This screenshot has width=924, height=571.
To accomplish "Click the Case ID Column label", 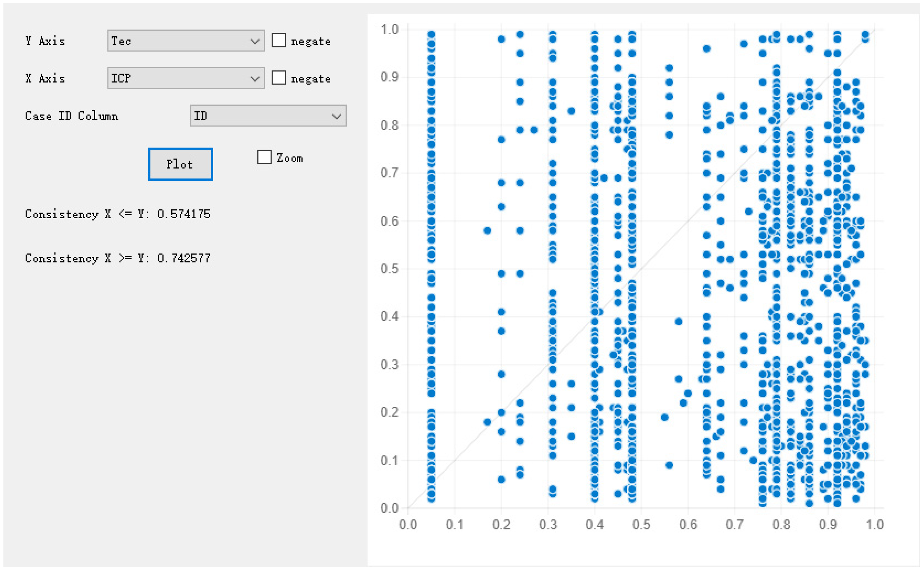I will [x=71, y=116].
